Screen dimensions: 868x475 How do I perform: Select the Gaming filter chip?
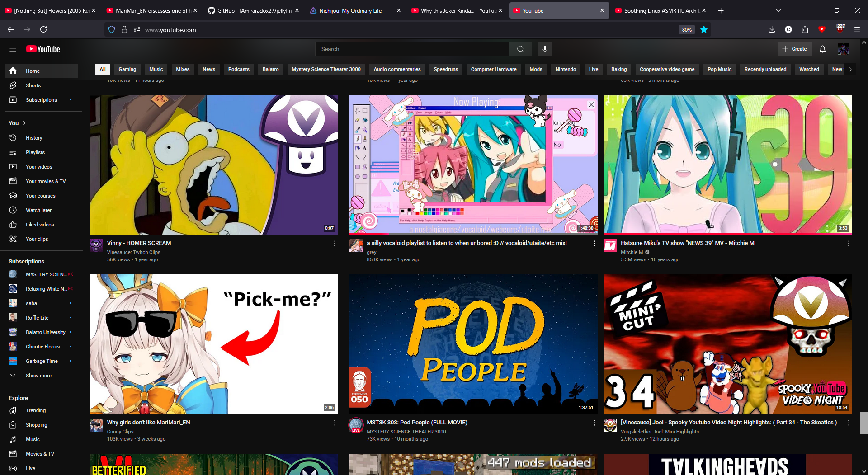[x=127, y=69]
